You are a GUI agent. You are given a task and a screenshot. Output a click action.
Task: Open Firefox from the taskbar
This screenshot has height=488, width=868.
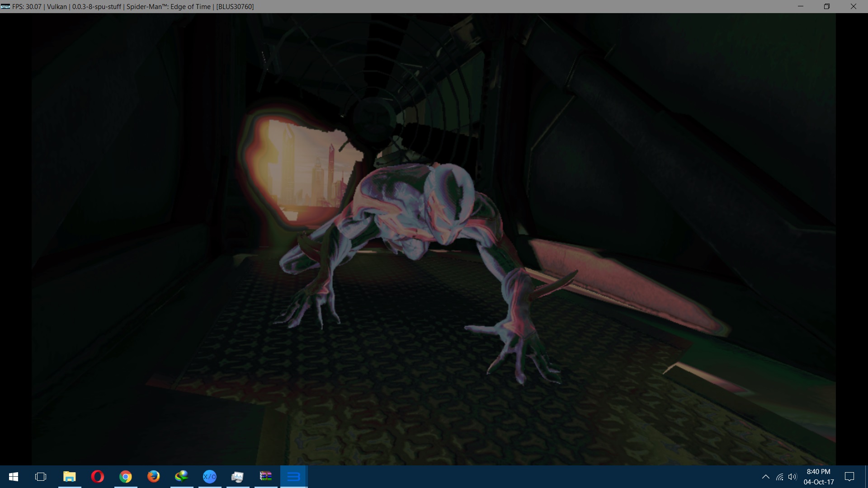153,477
